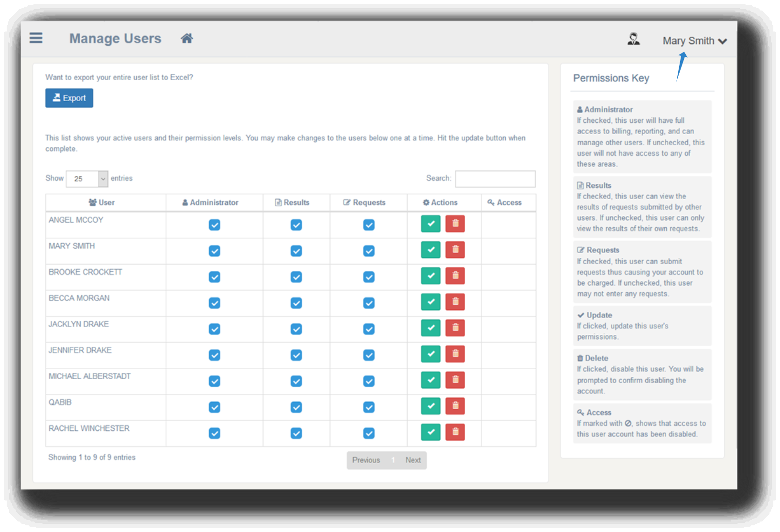
Task: Toggle Results checkbox for Angel McCoy
Action: click(296, 225)
